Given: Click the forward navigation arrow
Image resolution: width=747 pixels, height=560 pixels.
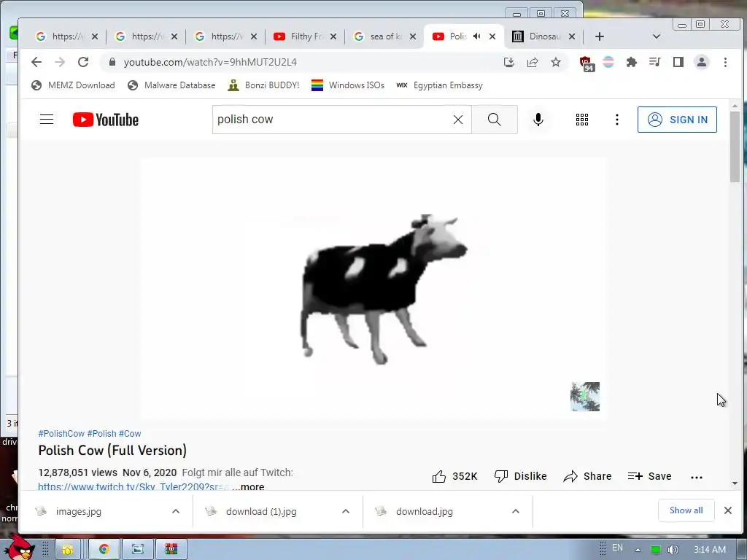Looking at the screenshot, I should click(60, 62).
